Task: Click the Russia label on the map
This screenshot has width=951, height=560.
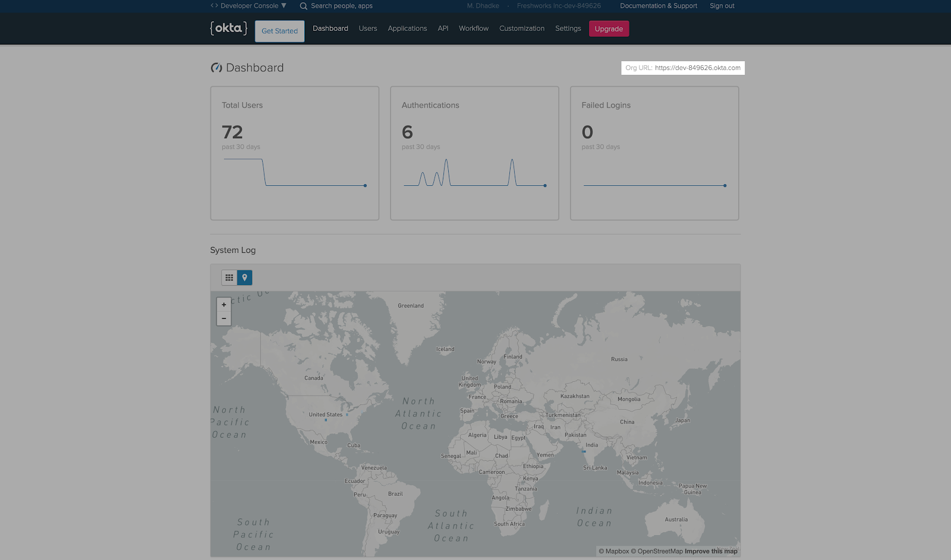Action: 619,359
